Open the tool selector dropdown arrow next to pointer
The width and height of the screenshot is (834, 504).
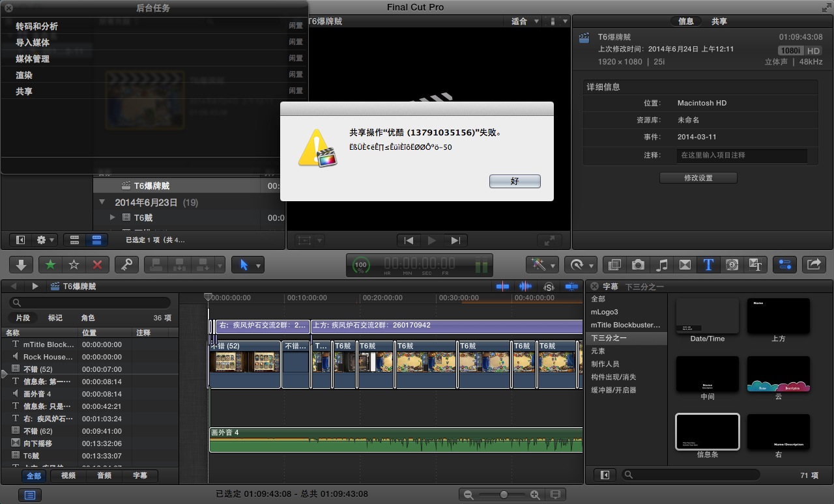259,265
